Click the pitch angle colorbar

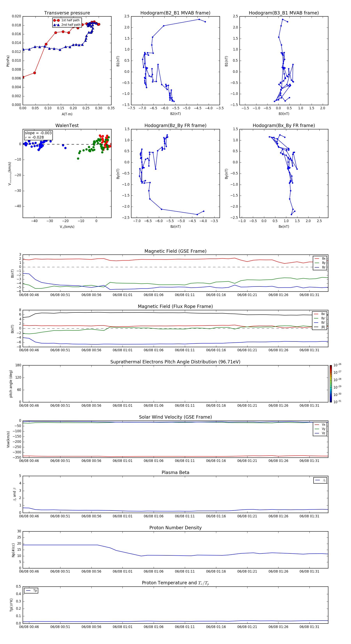(331, 384)
